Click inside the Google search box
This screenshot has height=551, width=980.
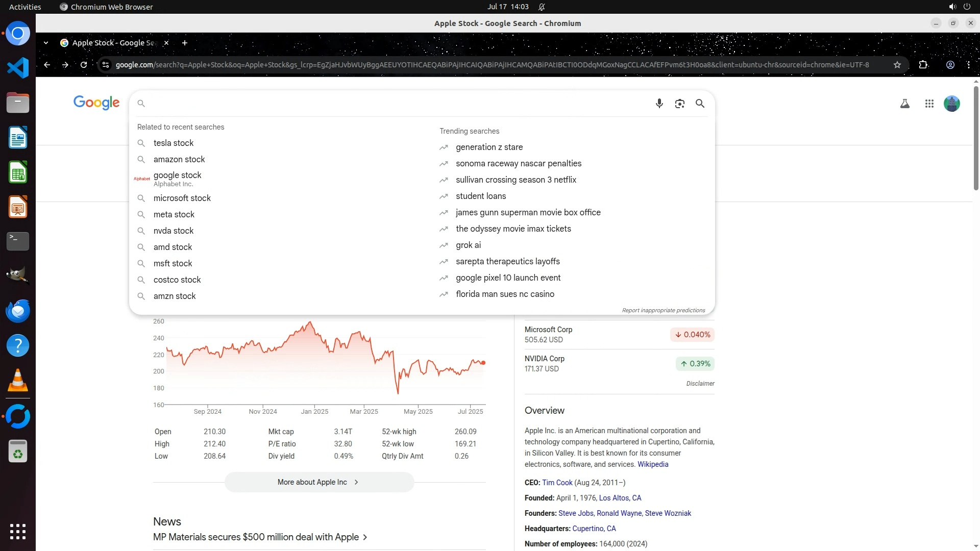pos(398,104)
